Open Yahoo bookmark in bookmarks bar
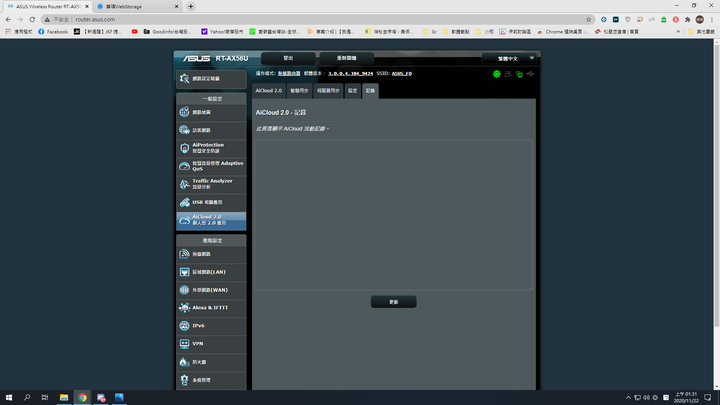 (222, 32)
